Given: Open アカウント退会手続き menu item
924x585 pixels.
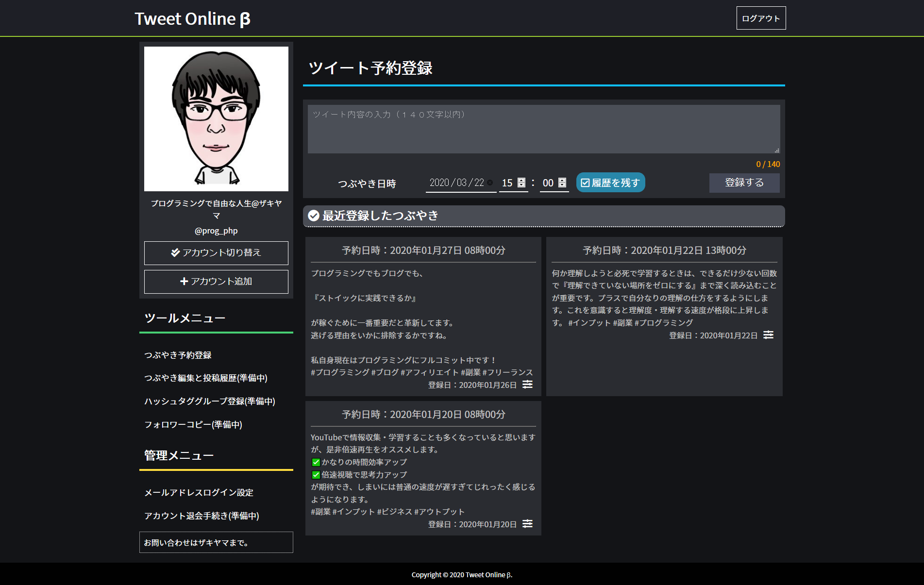Looking at the screenshot, I should (x=202, y=516).
